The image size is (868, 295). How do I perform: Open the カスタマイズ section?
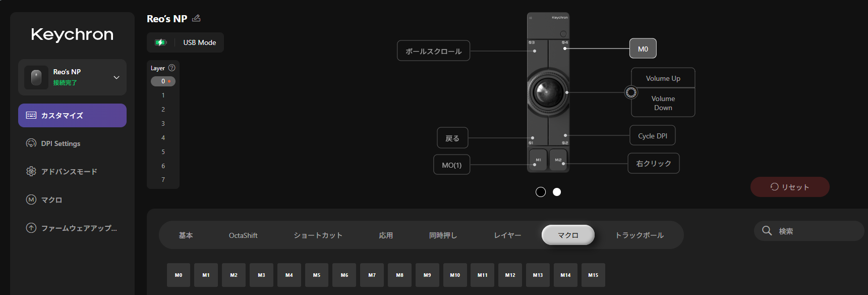click(x=72, y=115)
